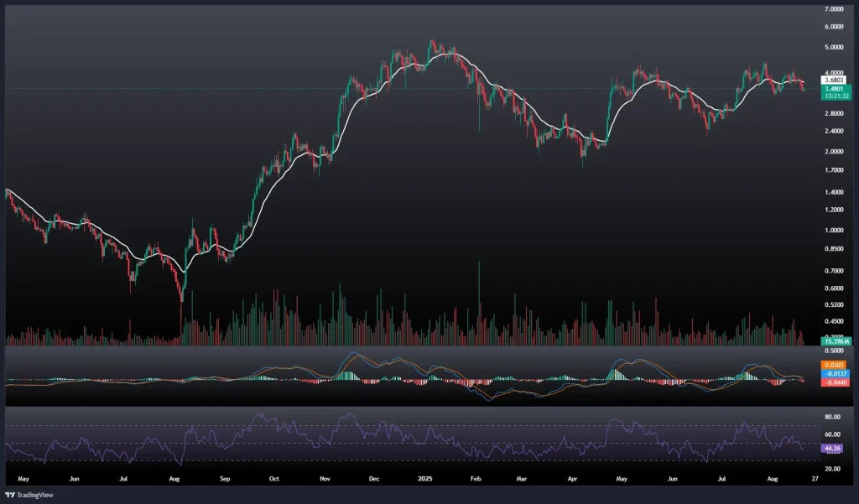The image size is (859, 504).
Task: Click the Oct label on the time axis
Action: coord(274,479)
